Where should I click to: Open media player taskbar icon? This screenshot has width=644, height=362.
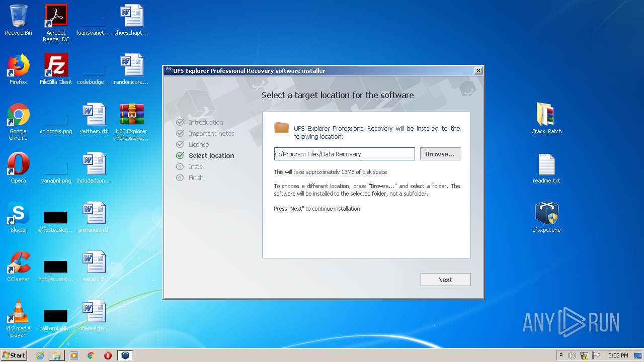pyautogui.click(x=74, y=355)
